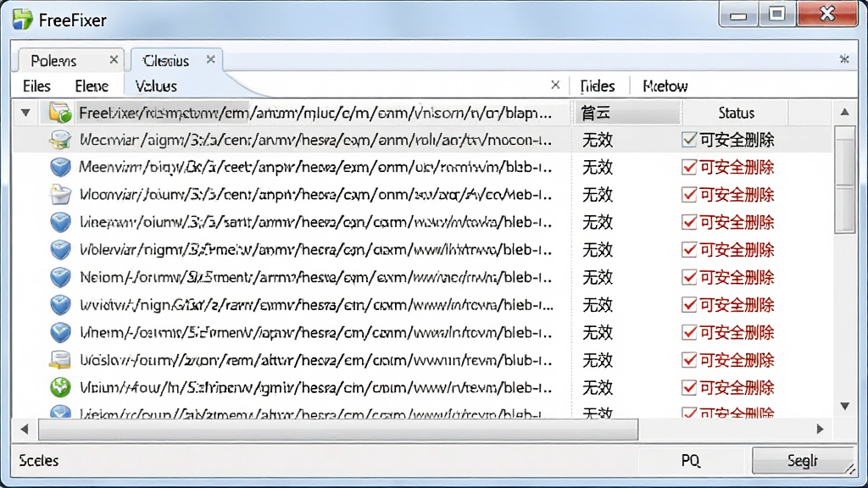Uncheck the 可安全删除 box on the Vloomviar row

pyautogui.click(x=688, y=195)
